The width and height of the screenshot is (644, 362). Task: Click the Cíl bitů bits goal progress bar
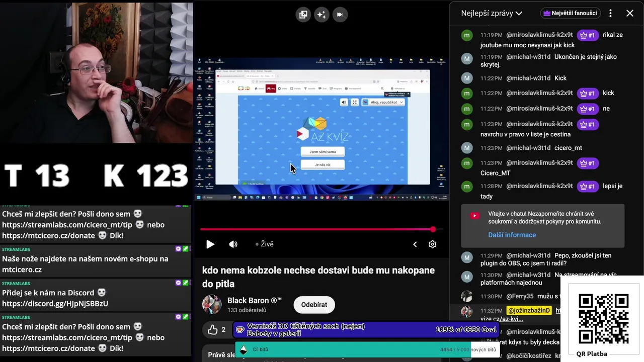point(368,349)
